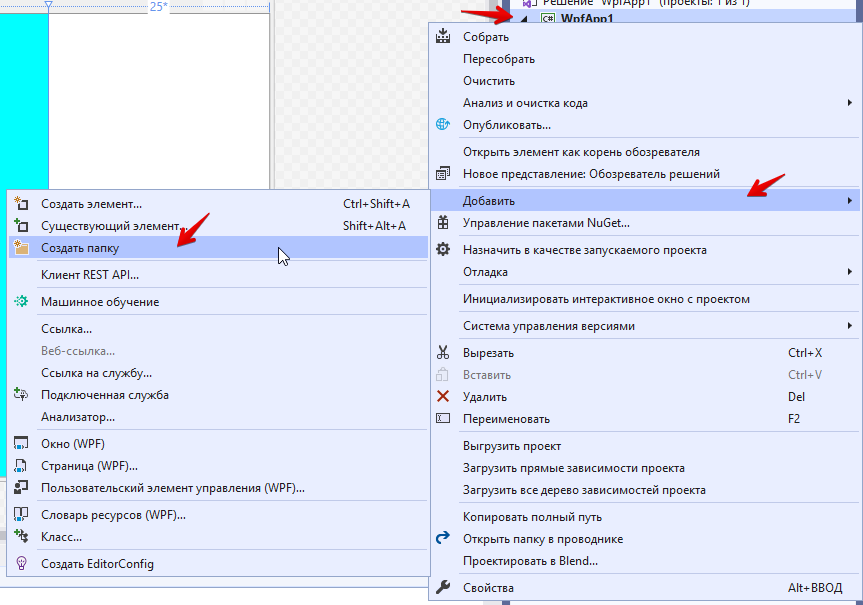Viewport: 863px width, 605px height.
Task: Click the cyan column in the designer
Action: tap(23, 100)
